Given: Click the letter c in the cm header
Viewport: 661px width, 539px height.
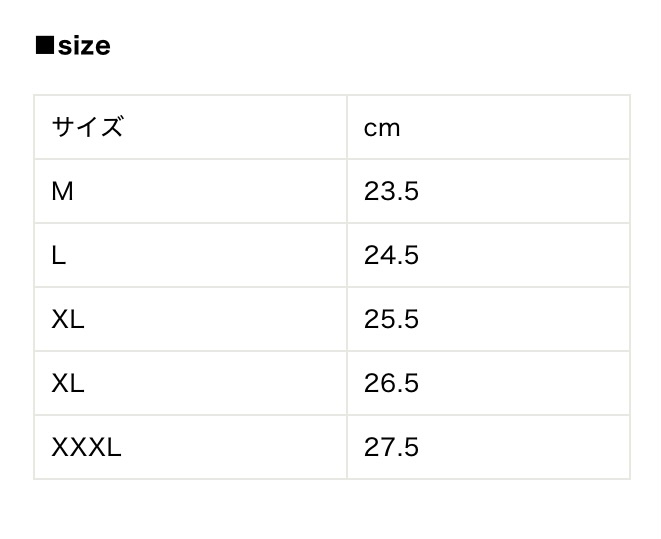Looking at the screenshot, I should coord(371,129).
